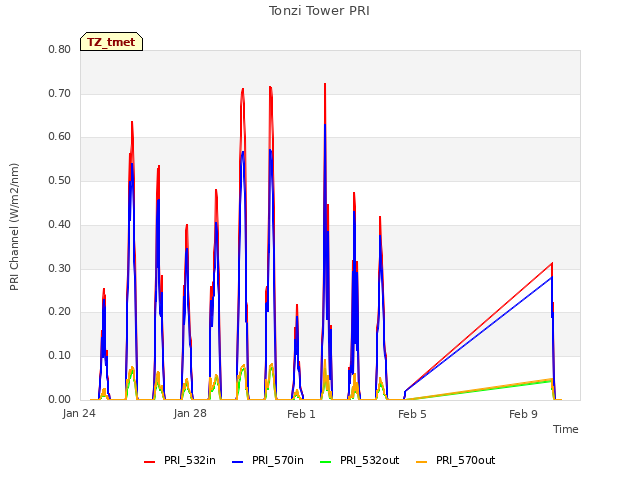This screenshot has height=480, width=640.
Task: Toggle the PRI_570out legend entry
Action: coord(456,460)
